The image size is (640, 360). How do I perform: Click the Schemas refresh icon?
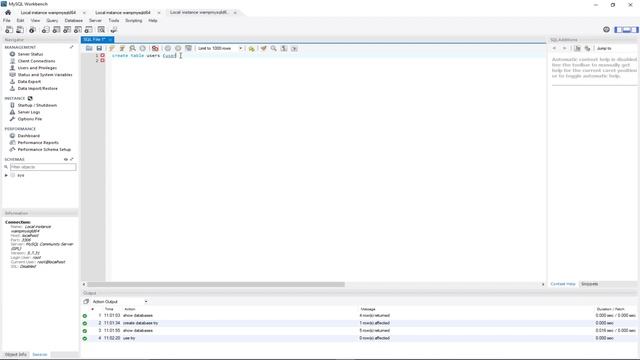(66, 159)
